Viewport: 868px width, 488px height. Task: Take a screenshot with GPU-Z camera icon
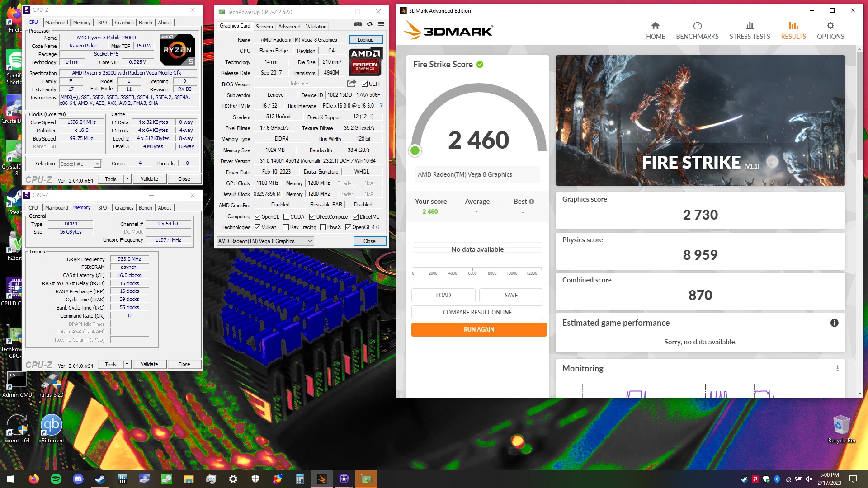click(358, 24)
